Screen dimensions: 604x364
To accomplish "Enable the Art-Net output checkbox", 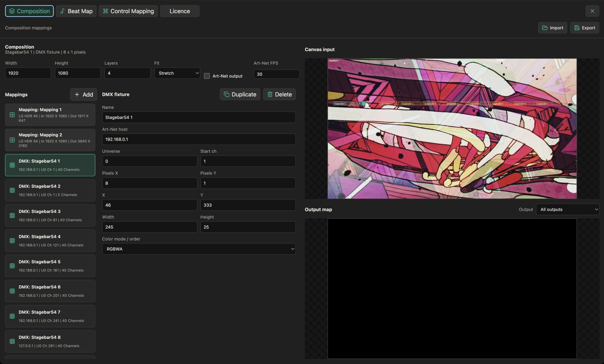I will pyautogui.click(x=207, y=76).
